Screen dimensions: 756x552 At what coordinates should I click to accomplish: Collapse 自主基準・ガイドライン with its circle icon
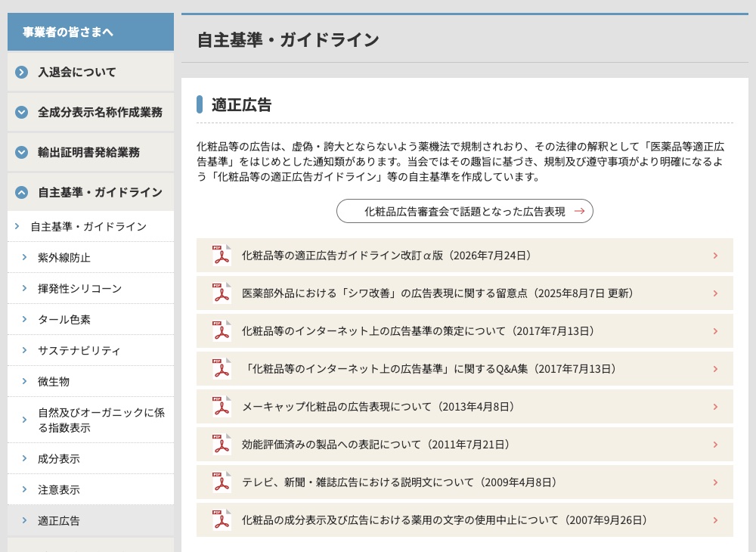pyautogui.click(x=21, y=192)
